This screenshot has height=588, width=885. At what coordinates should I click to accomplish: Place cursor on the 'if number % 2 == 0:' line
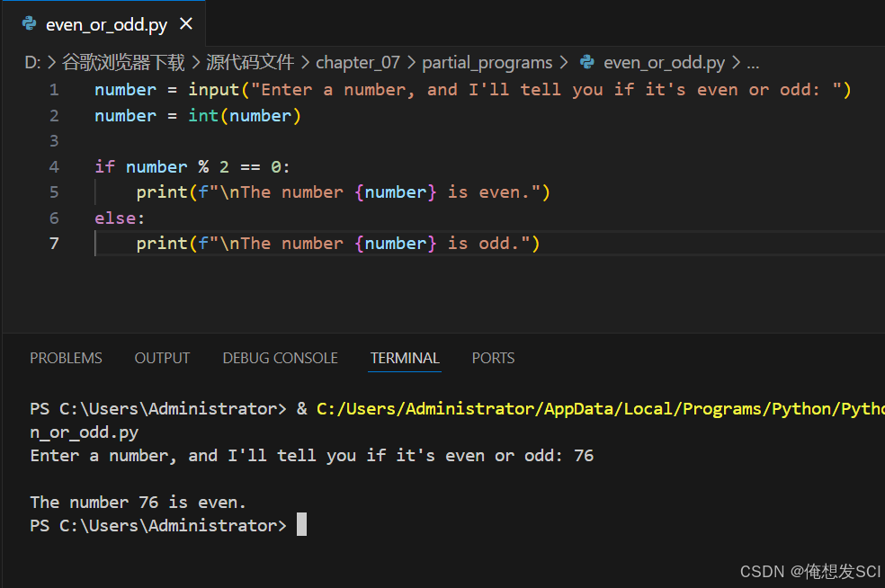[192, 166]
